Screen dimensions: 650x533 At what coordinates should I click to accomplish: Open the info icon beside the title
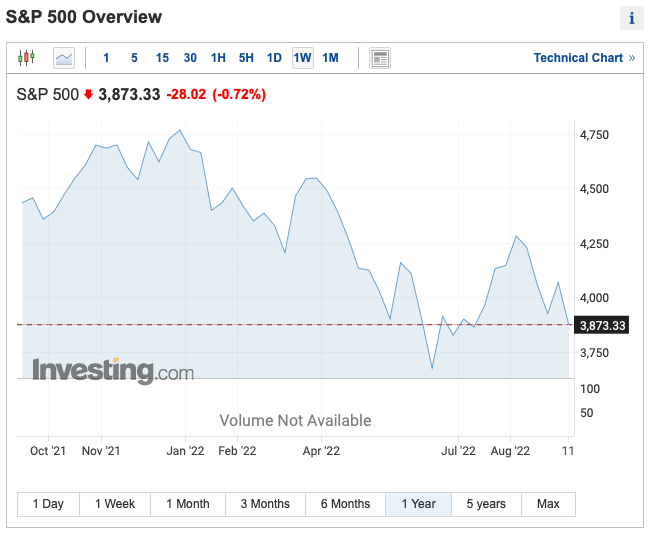[631, 18]
